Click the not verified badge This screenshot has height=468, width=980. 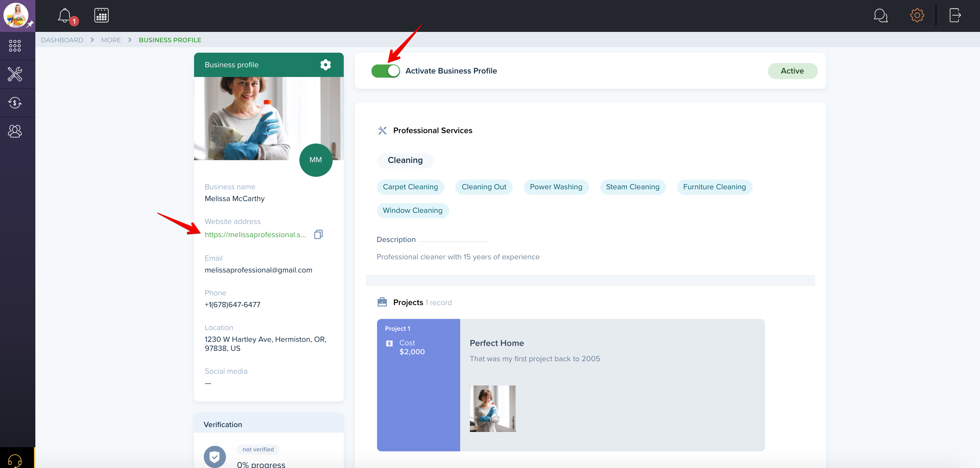click(x=258, y=449)
